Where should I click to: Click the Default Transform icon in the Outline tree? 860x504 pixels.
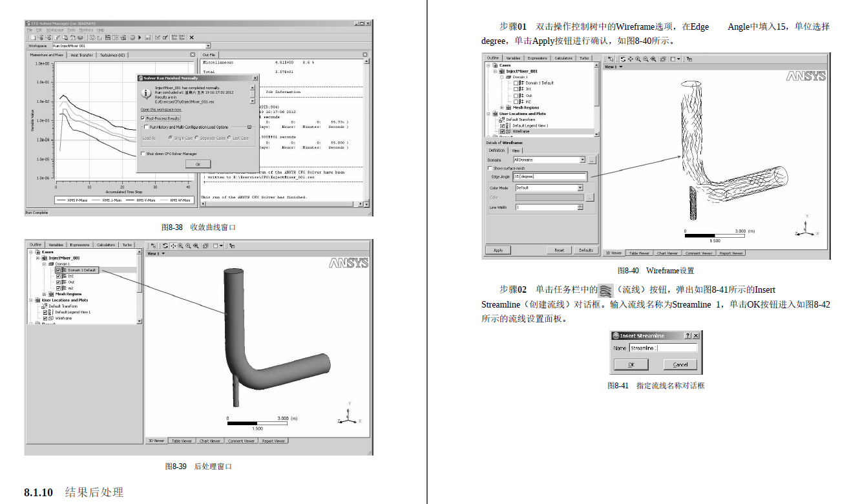point(503,120)
